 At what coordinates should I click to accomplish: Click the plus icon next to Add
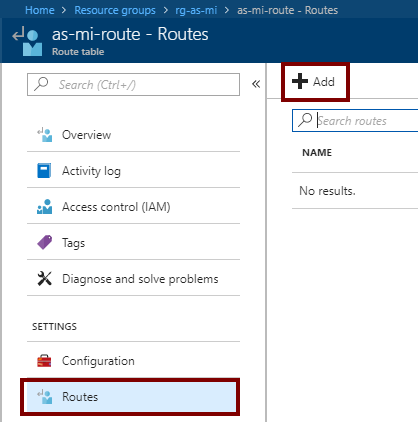point(300,81)
